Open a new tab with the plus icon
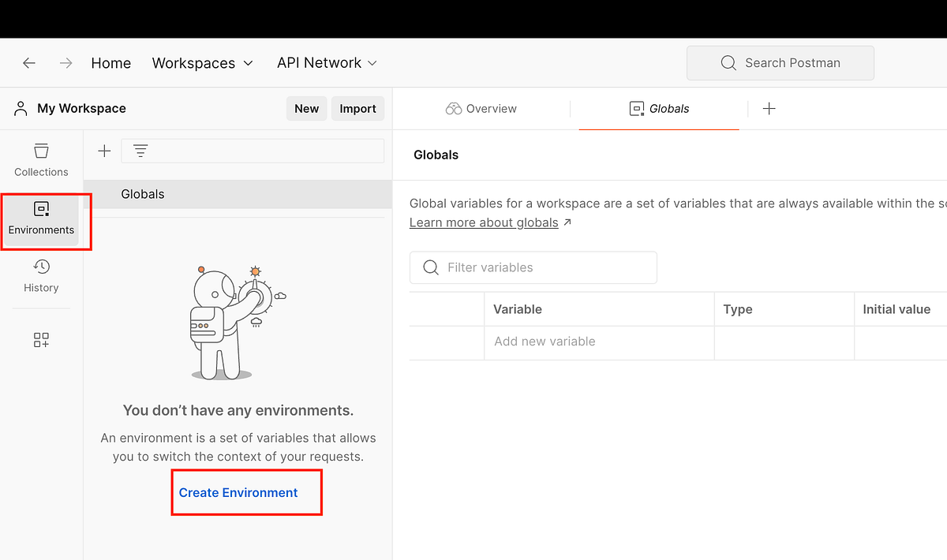The width and height of the screenshot is (947, 560). click(x=769, y=108)
